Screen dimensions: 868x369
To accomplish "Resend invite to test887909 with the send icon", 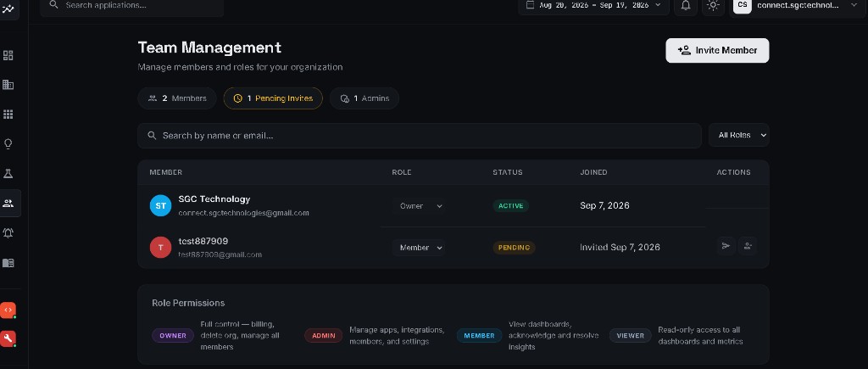I will click(726, 246).
